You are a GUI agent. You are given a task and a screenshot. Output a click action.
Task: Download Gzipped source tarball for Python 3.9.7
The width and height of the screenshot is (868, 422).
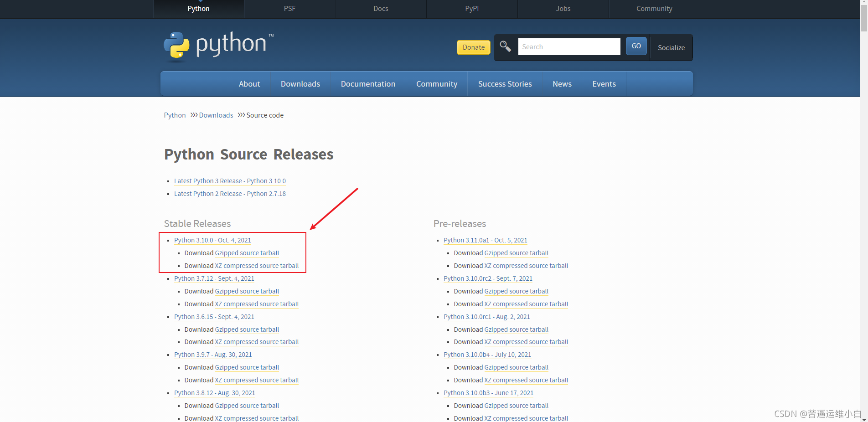(x=247, y=367)
